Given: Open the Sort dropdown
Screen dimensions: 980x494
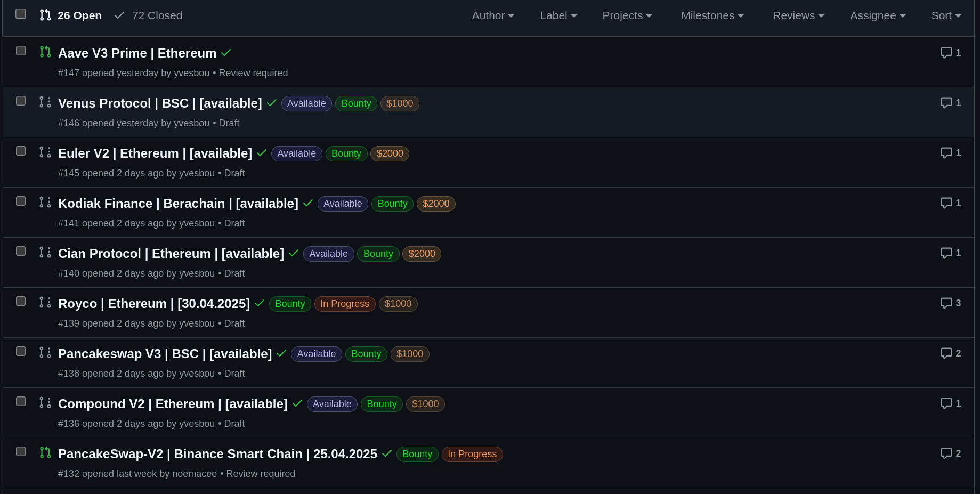Looking at the screenshot, I should pos(946,15).
